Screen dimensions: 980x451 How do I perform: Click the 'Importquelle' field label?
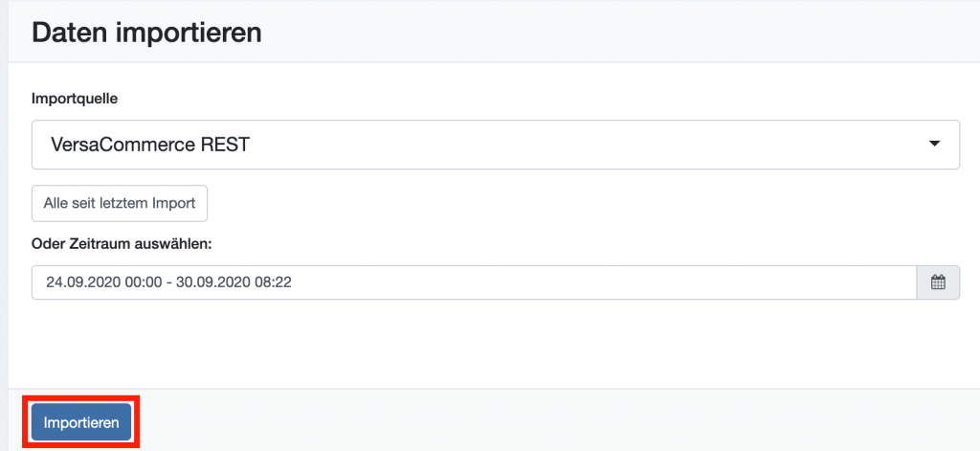[x=75, y=100]
